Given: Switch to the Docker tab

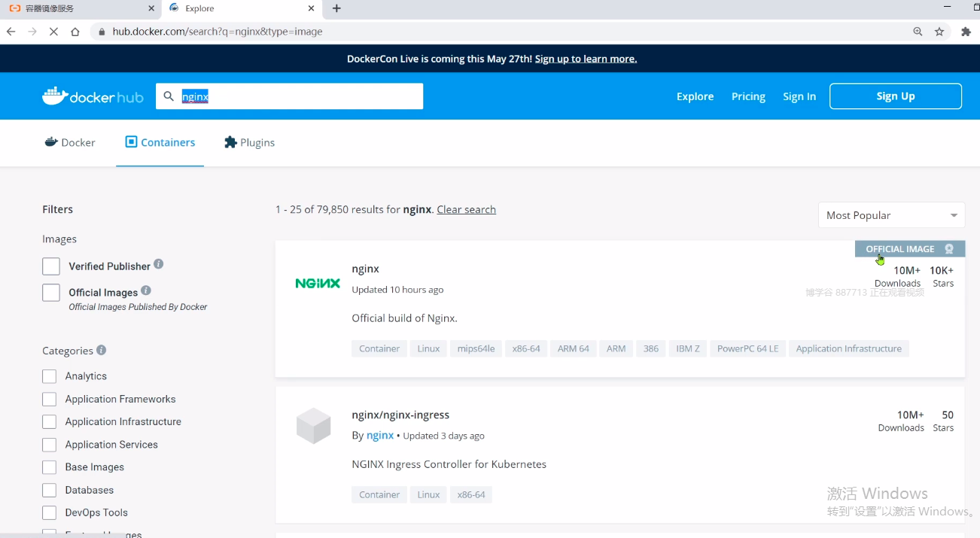Looking at the screenshot, I should point(70,142).
